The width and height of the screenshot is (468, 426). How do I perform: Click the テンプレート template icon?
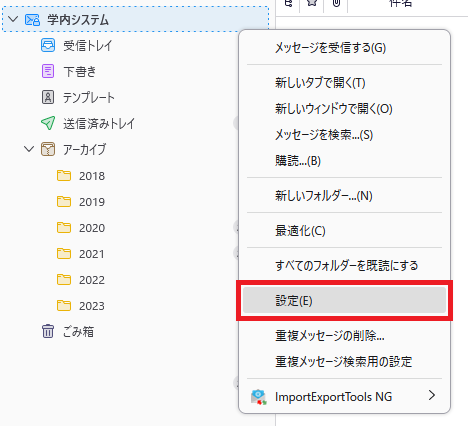[x=48, y=97]
